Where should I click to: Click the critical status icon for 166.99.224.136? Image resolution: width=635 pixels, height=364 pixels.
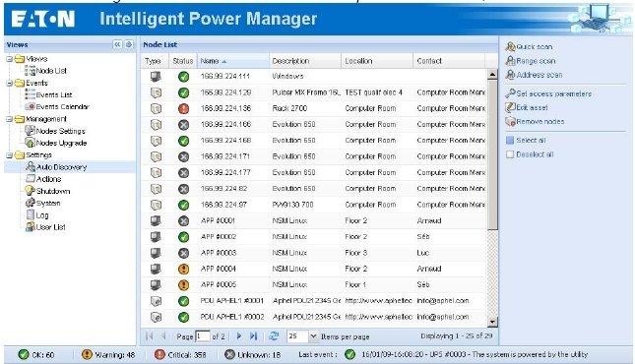183,108
